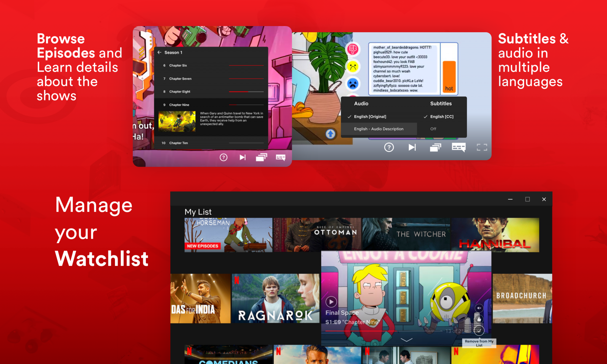607x364 pixels.
Task: Go back using the Season 1 arrow
Action: pyautogui.click(x=159, y=52)
